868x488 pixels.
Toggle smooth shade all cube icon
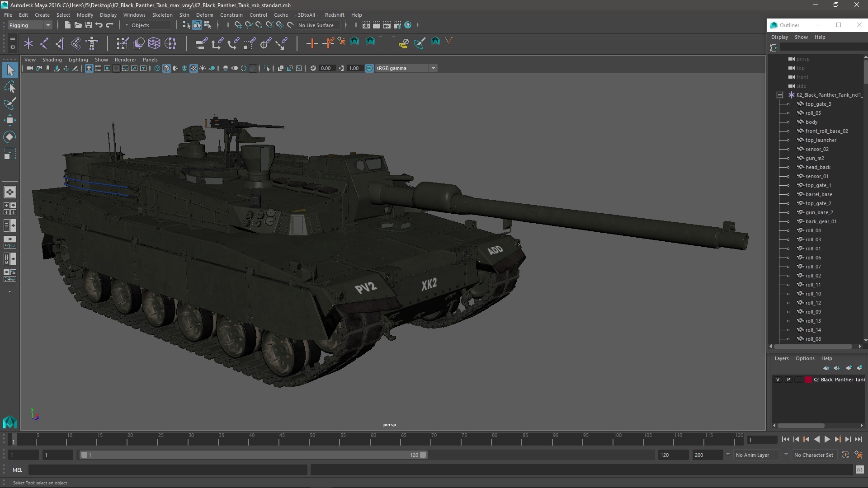(x=166, y=68)
